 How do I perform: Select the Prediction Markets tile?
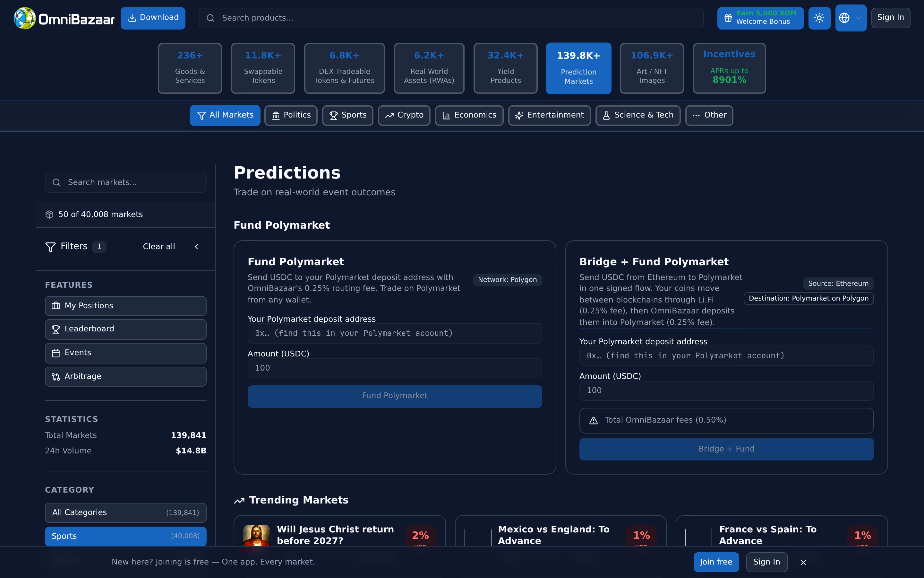pyautogui.click(x=578, y=68)
